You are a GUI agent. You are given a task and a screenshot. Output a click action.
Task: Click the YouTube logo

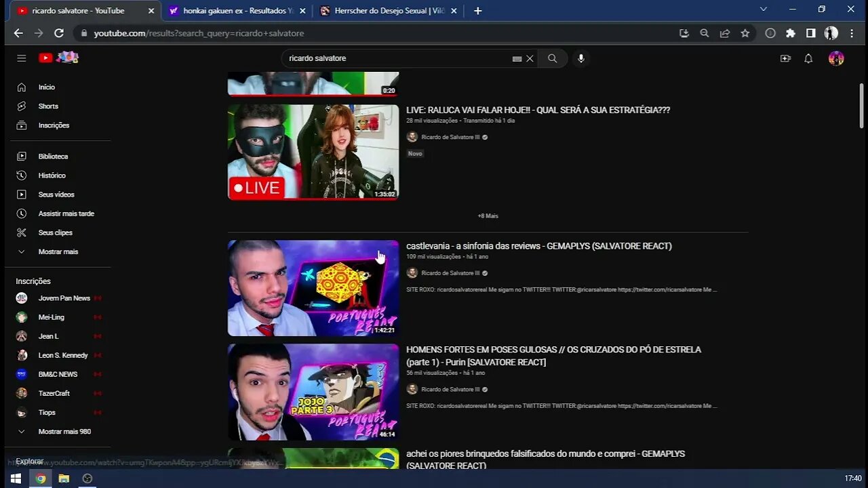[58, 58]
